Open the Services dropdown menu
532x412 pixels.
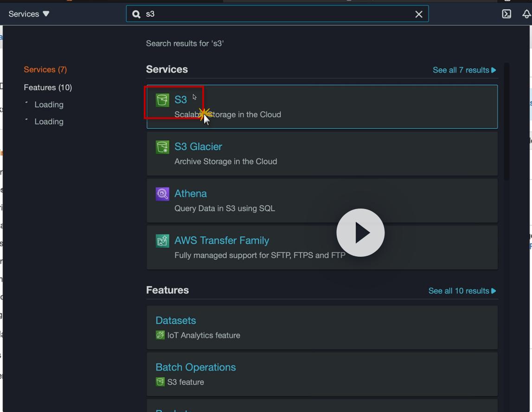tap(29, 14)
